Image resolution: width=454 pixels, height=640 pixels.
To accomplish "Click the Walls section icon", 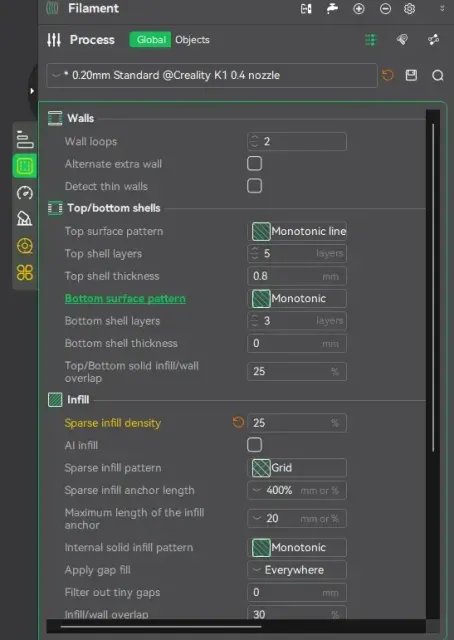I will coord(55,118).
